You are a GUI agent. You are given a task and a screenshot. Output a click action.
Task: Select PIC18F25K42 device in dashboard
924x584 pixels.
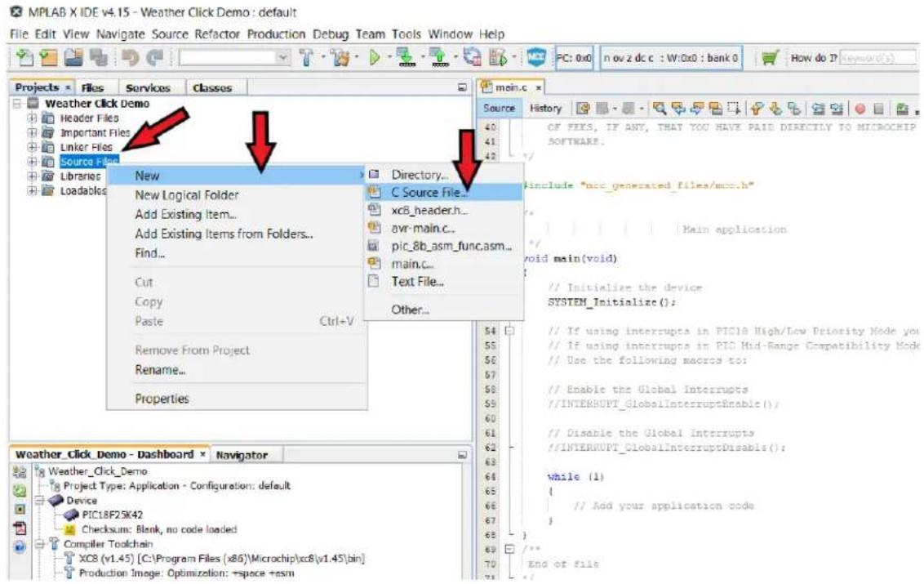113,515
